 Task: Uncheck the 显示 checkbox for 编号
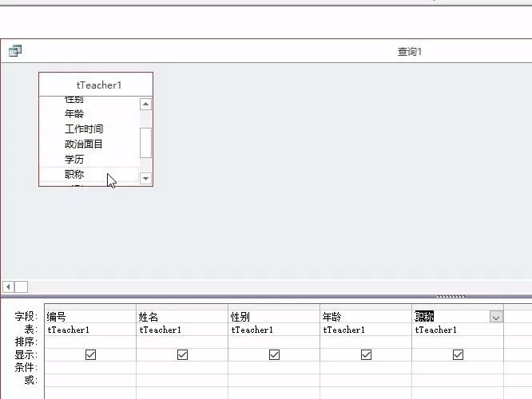tap(90, 354)
